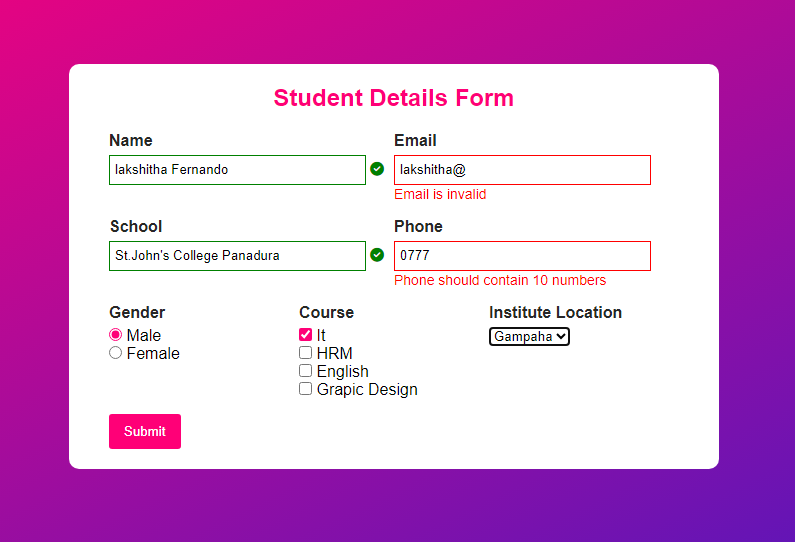The image size is (795, 542).
Task: Open the Institute Location dropdown
Action: [x=529, y=337]
